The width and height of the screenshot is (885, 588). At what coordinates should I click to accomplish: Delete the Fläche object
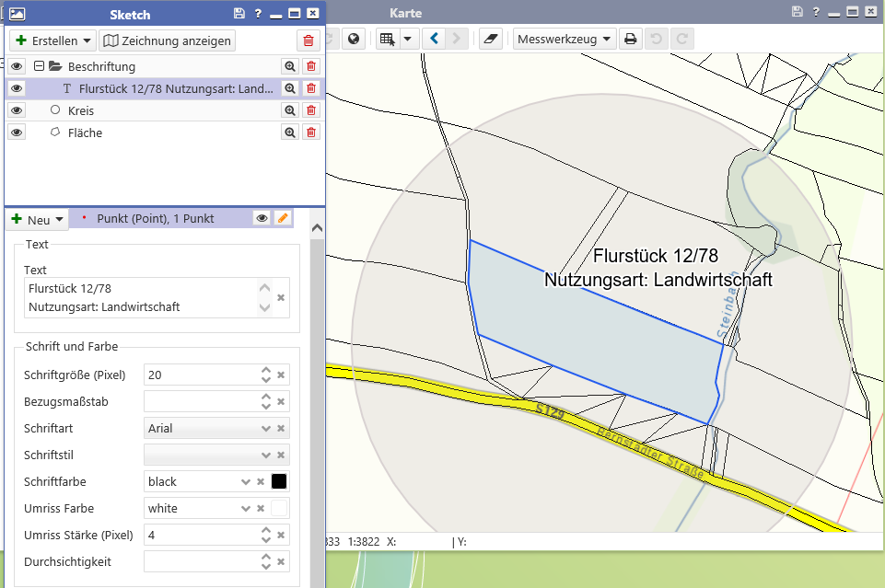[x=311, y=133]
